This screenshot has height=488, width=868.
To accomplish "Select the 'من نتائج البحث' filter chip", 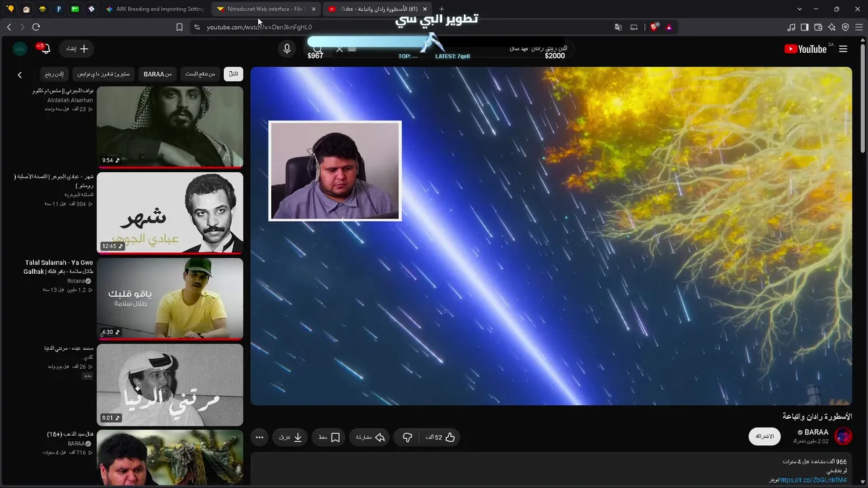I will [x=200, y=74].
